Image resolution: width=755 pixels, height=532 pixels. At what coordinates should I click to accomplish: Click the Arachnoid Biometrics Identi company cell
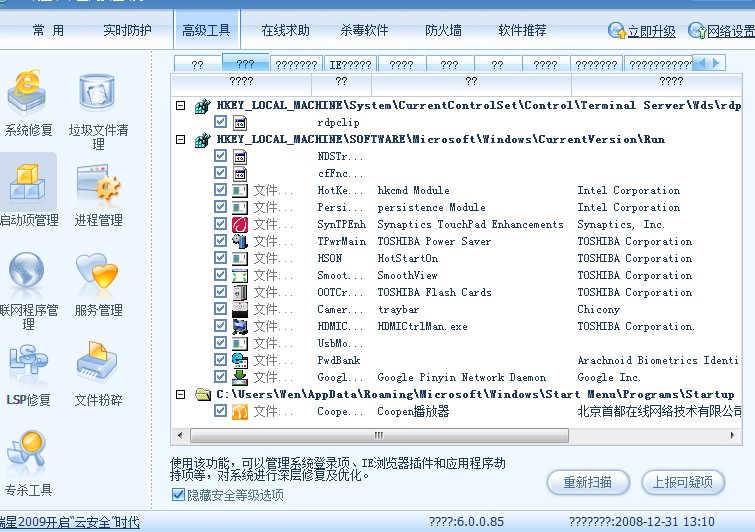point(657,360)
